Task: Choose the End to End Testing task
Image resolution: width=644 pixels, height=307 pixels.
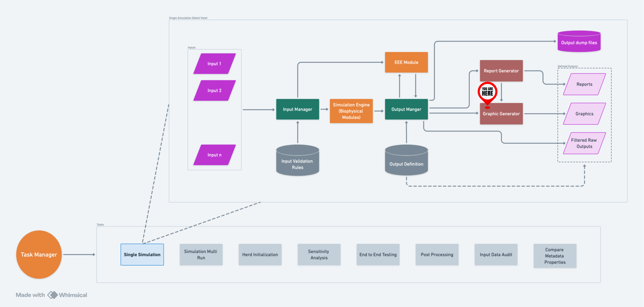Action: pos(378,254)
